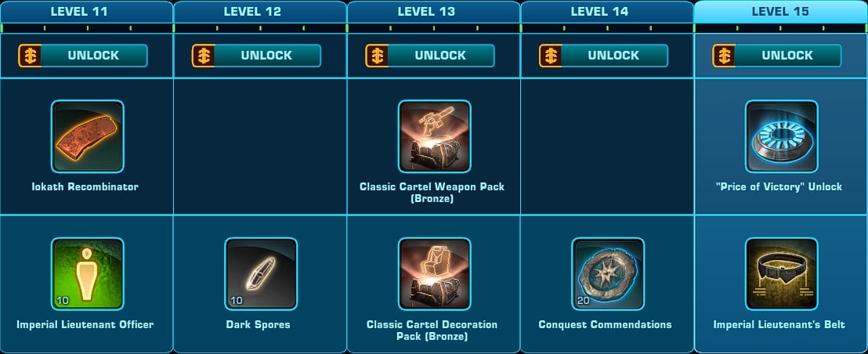Unlock Level 11 rewards
This screenshot has width=868, height=354.
(x=83, y=56)
